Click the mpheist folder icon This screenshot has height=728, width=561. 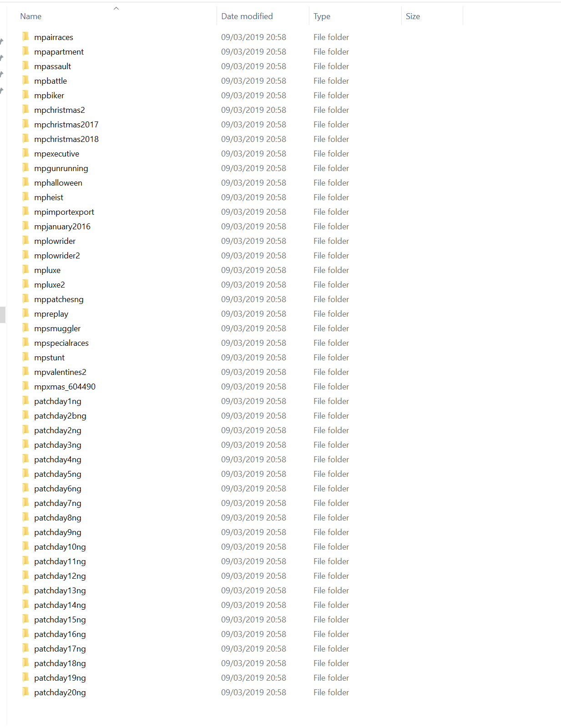(x=26, y=197)
